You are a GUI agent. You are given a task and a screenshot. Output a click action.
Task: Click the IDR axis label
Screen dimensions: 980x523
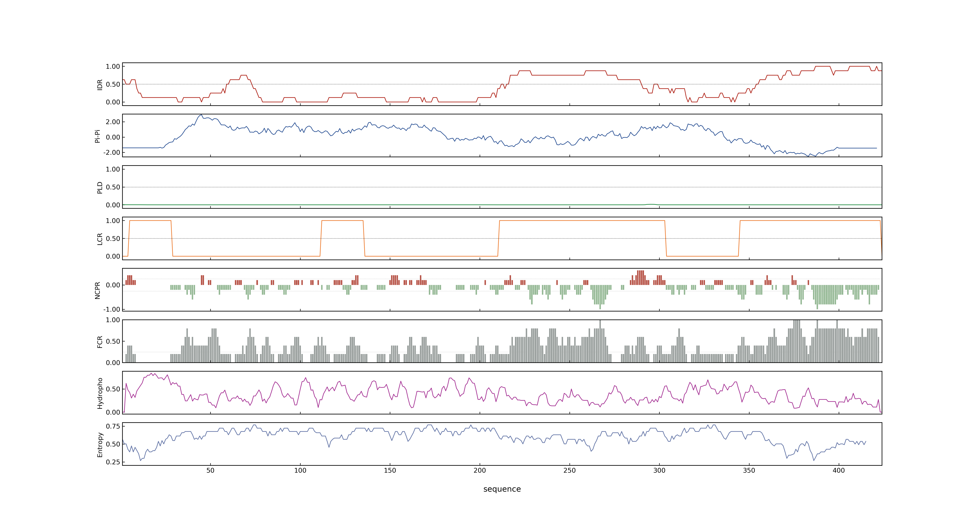[100, 85]
